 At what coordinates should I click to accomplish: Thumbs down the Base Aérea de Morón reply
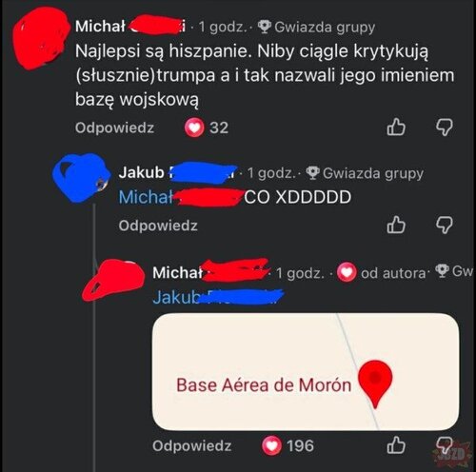(x=444, y=445)
